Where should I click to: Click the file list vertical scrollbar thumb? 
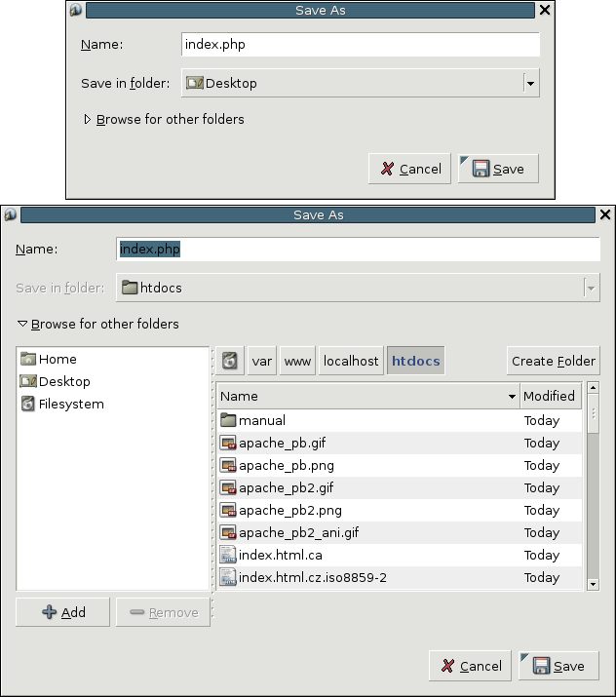[x=593, y=413]
